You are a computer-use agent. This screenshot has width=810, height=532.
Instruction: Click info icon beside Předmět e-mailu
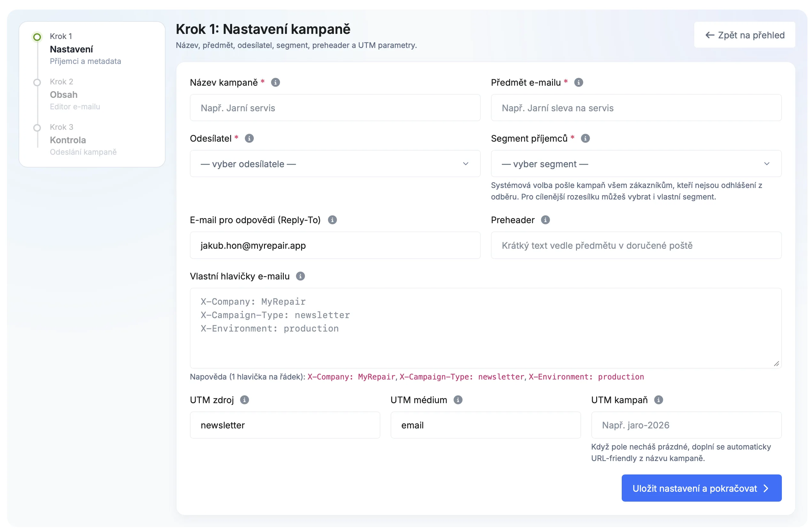[x=578, y=82]
